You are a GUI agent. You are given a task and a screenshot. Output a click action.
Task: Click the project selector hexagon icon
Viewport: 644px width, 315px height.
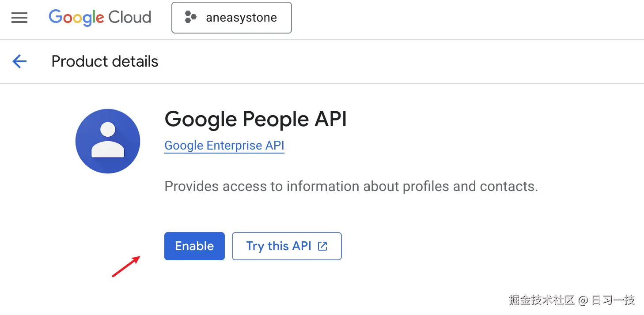click(x=190, y=18)
